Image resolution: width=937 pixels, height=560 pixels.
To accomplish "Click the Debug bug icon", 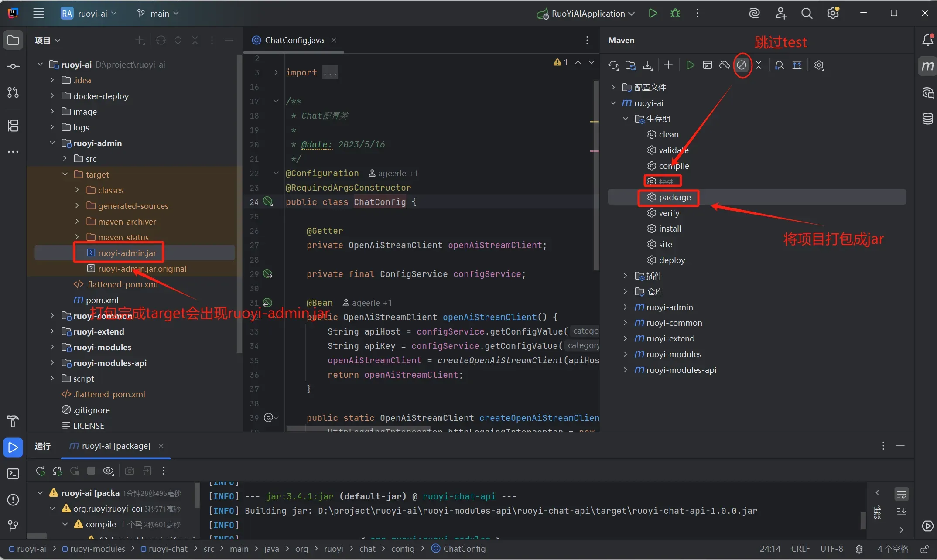I will click(x=675, y=14).
